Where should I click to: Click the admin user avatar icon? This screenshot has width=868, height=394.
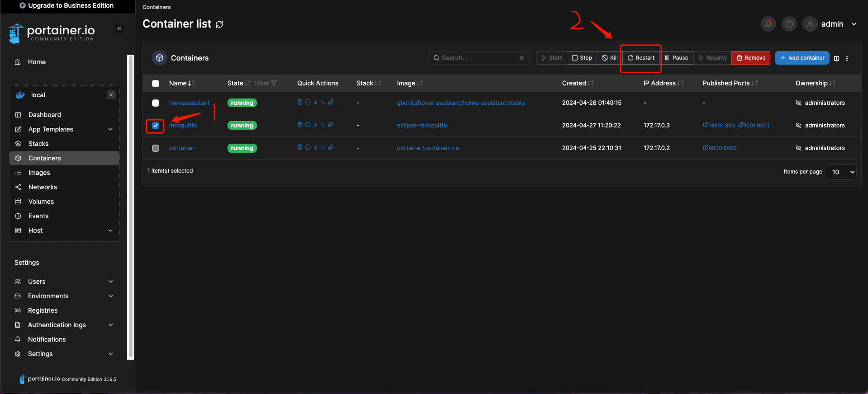(810, 24)
